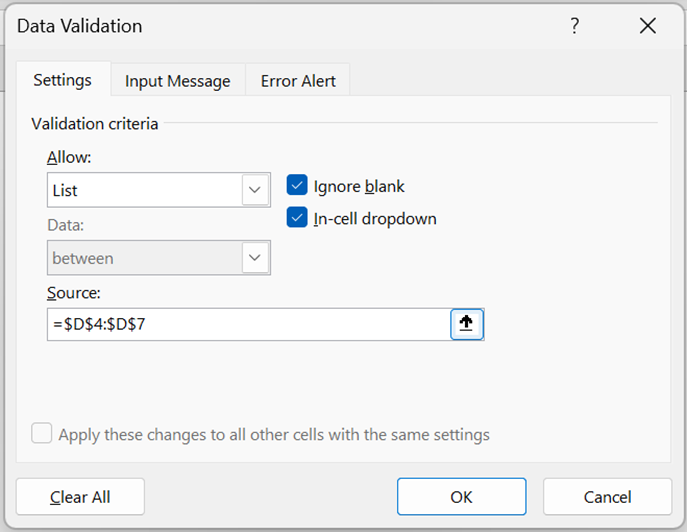This screenshot has height=532, width=687.
Task: Expand the Data dropdown arrow
Action: pyautogui.click(x=256, y=258)
